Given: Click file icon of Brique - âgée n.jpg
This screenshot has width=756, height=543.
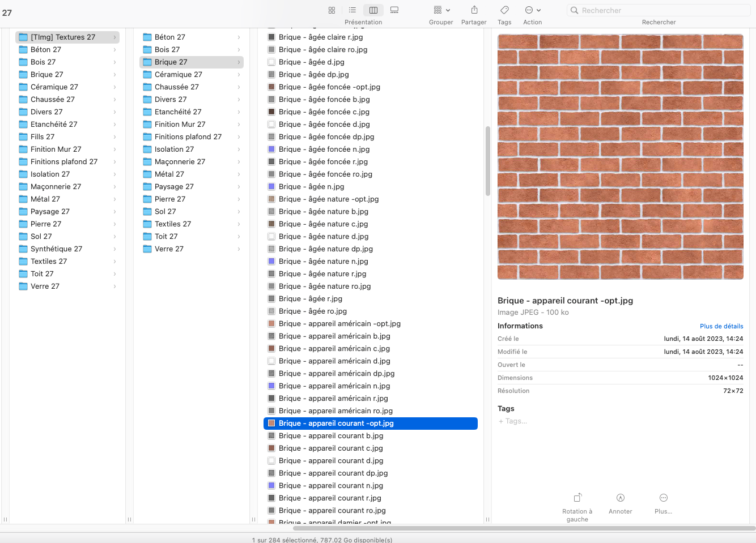Looking at the screenshot, I should (x=271, y=187).
